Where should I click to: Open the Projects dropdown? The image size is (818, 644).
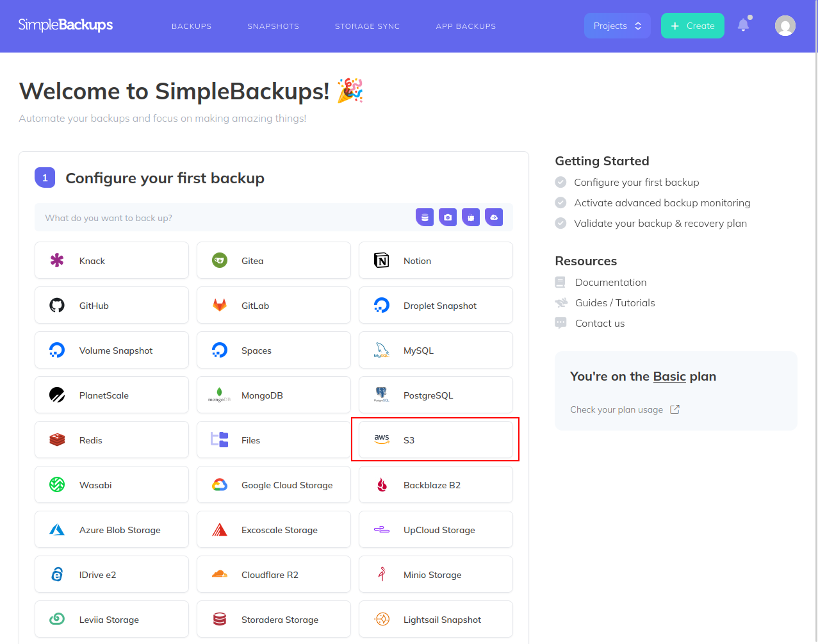pos(617,26)
